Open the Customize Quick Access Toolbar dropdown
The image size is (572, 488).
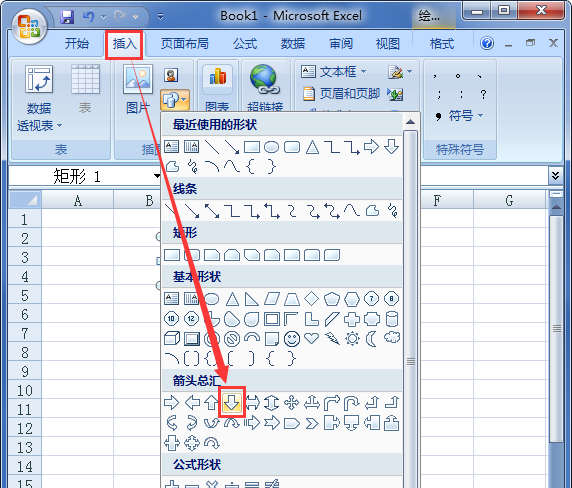[160, 17]
